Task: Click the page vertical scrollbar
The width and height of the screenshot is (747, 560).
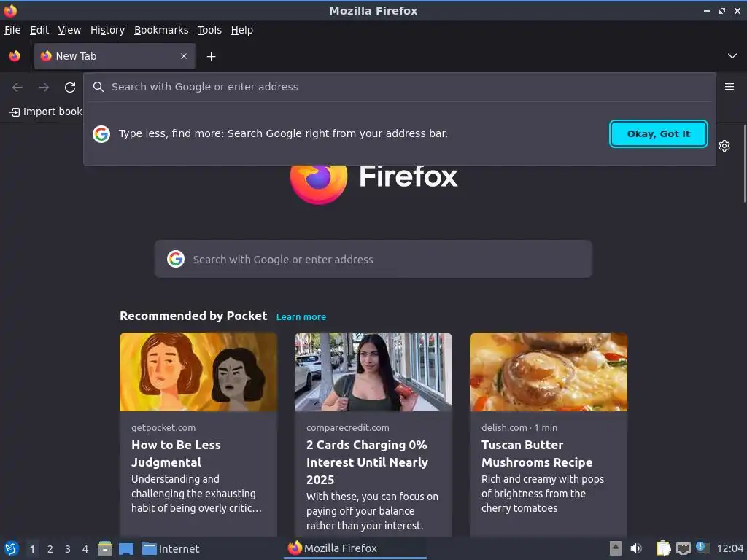Action: [744, 164]
